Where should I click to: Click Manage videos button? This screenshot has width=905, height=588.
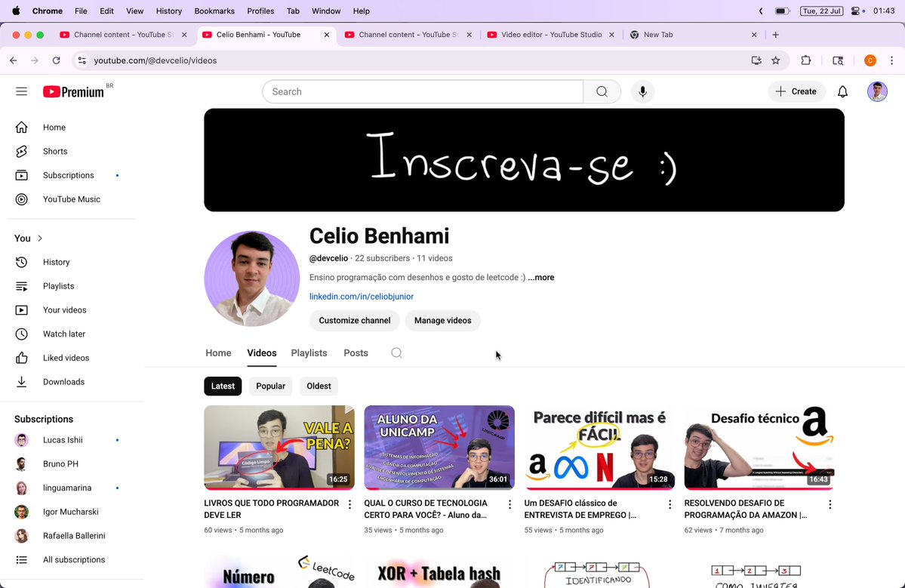[x=443, y=321]
